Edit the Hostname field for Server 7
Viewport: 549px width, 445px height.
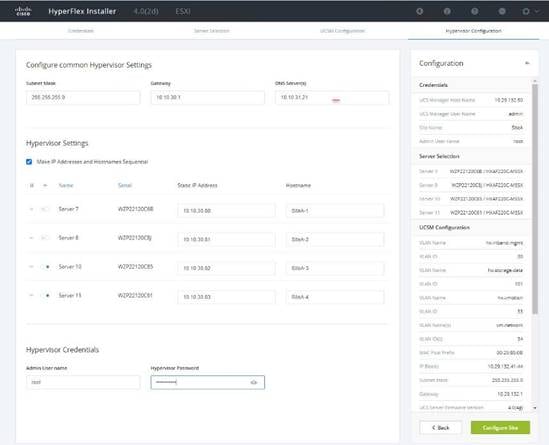point(335,211)
